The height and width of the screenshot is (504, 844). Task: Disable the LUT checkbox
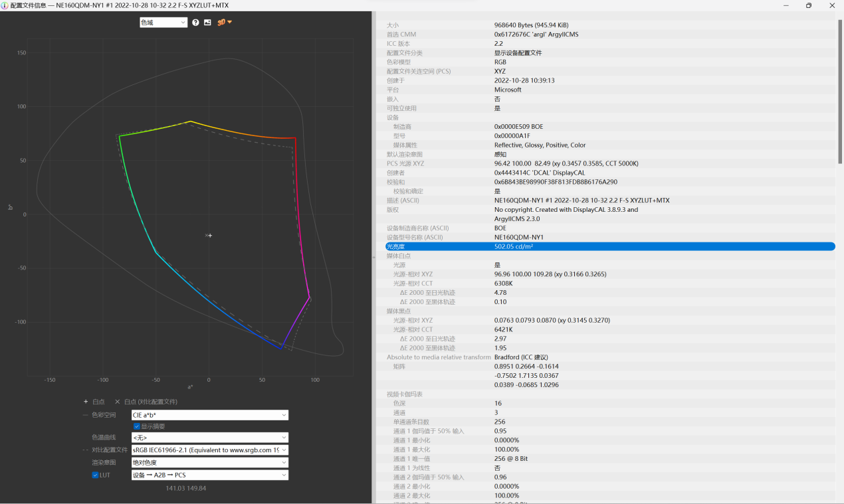[x=95, y=475]
